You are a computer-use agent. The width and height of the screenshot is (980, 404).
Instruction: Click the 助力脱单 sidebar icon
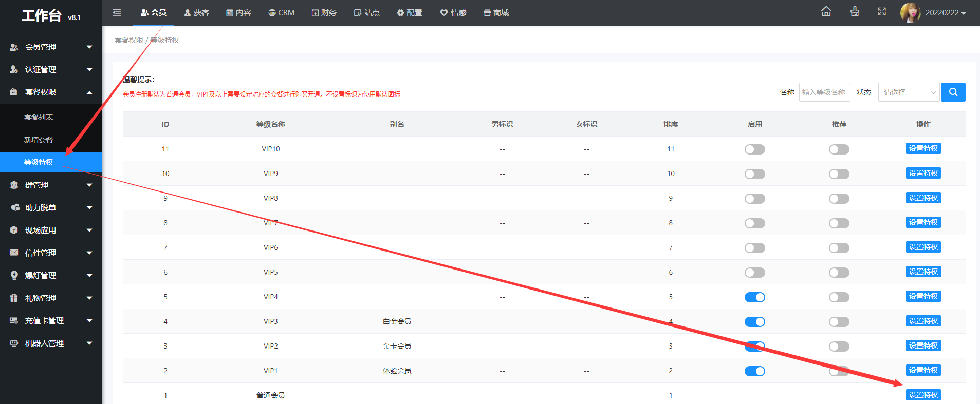(15, 207)
